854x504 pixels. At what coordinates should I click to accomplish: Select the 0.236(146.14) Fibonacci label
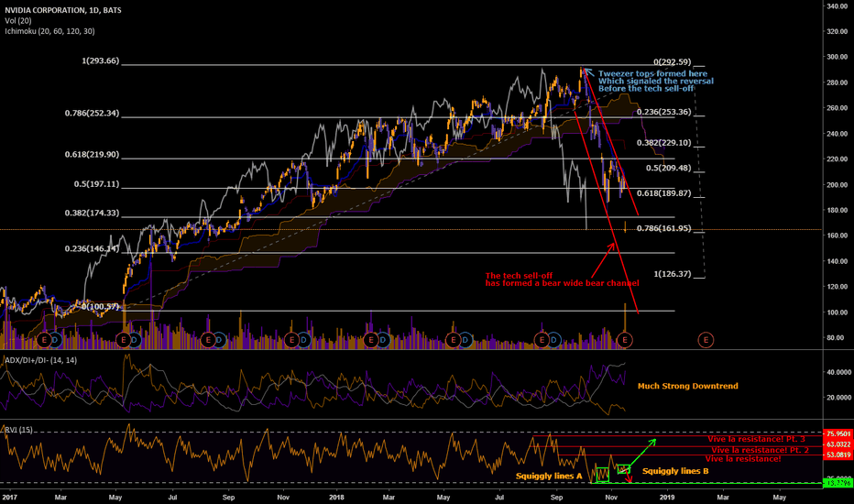click(92, 249)
